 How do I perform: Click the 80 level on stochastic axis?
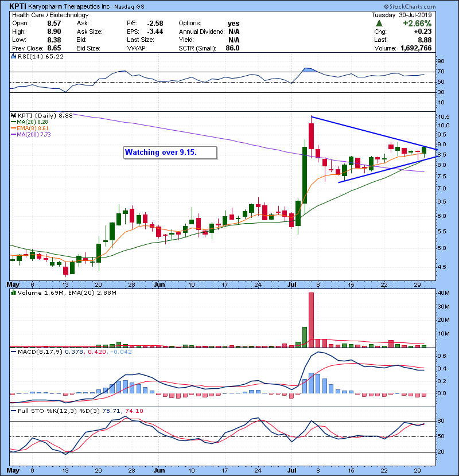tap(441, 421)
